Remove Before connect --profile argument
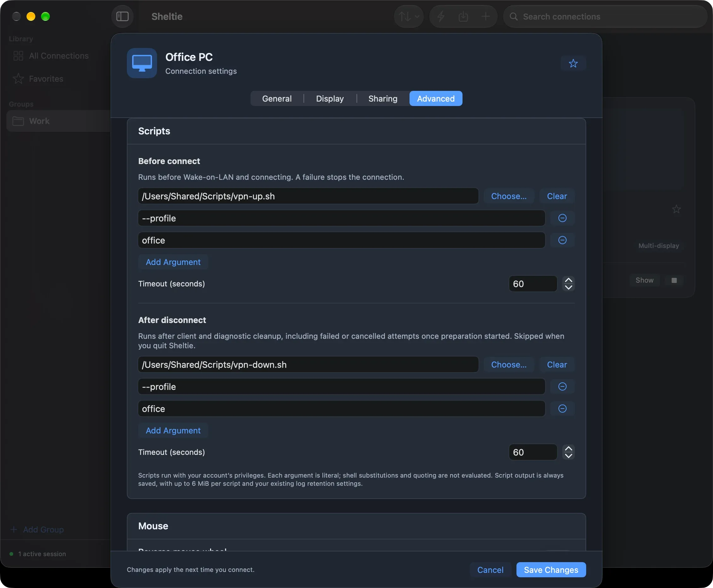 tap(562, 218)
